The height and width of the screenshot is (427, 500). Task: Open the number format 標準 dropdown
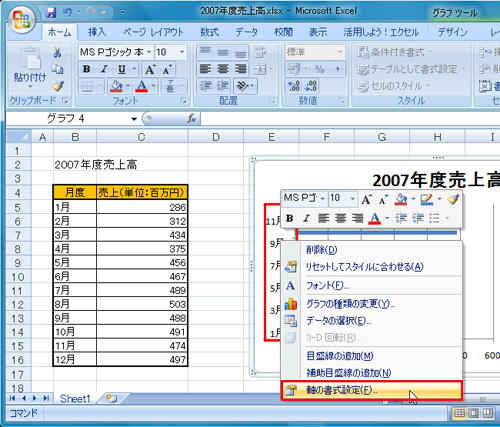(x=340, y=52)
